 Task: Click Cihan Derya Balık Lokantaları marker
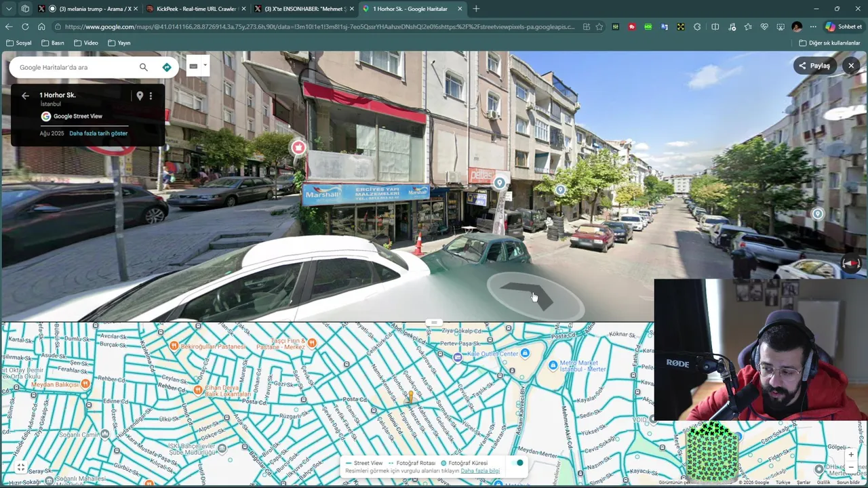[x=197, y=390]
